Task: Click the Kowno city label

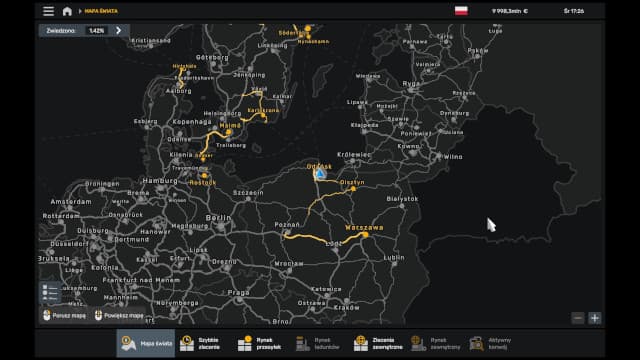Action: tap(409, 146)
